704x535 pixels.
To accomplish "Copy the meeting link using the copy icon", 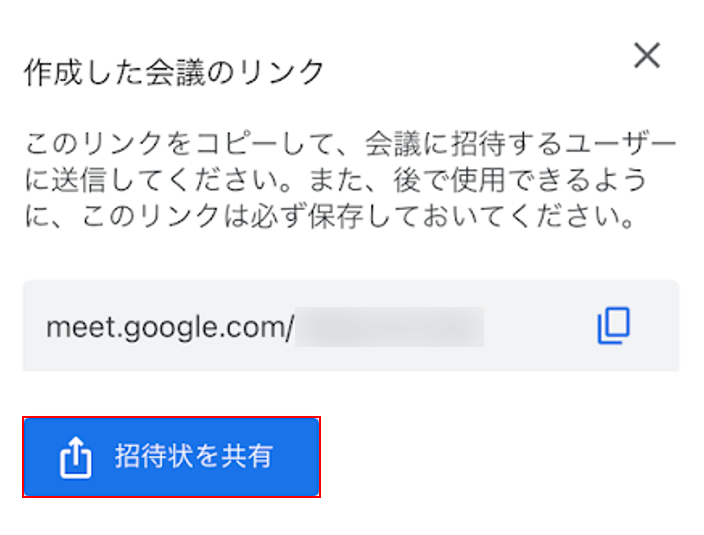I will coord(613,326).
